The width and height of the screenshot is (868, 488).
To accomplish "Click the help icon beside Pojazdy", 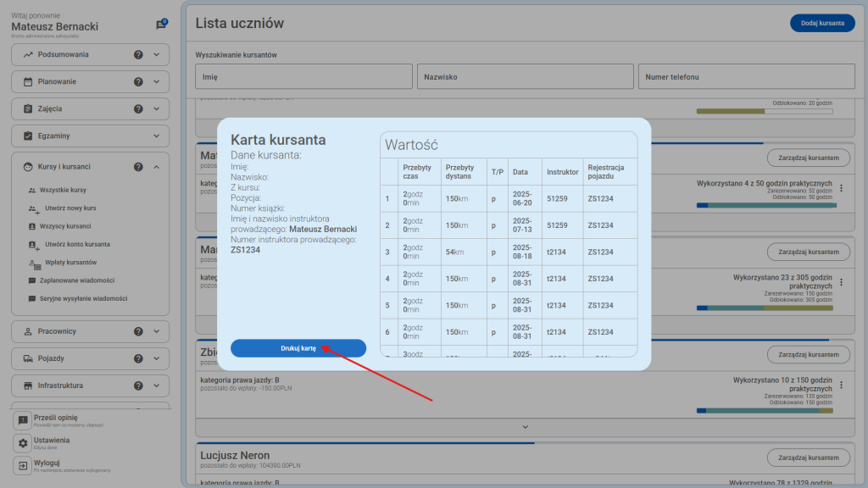I will point(138,358).
